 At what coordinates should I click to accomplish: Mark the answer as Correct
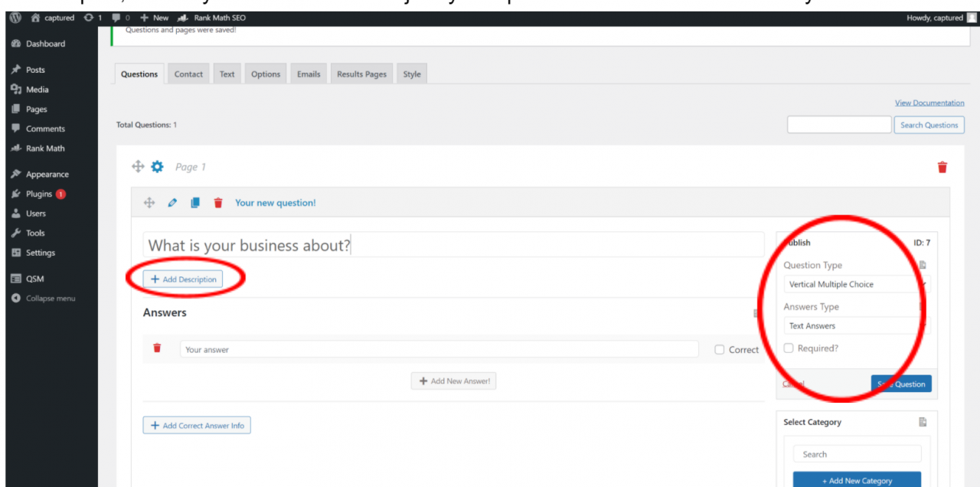(x=719, y=349)
